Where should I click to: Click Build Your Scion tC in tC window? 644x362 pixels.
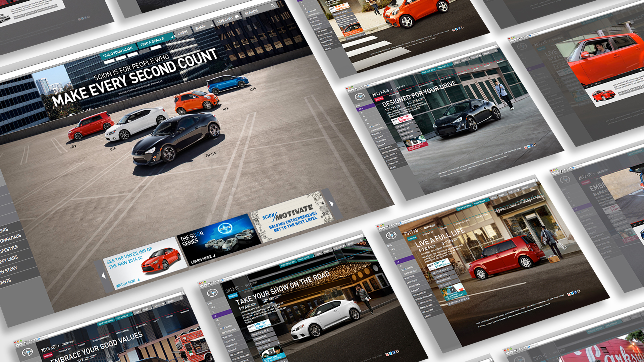click(262, 333)
